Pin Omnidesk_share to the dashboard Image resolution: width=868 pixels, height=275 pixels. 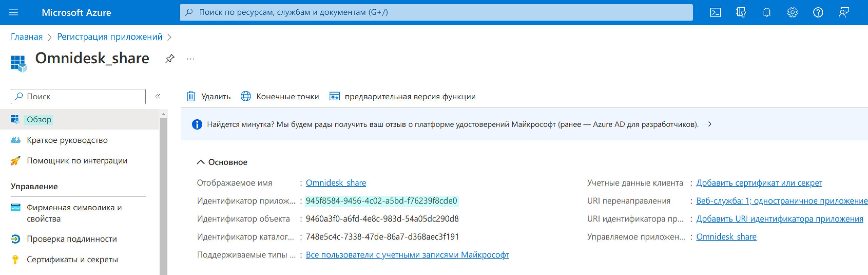(169, 59)
